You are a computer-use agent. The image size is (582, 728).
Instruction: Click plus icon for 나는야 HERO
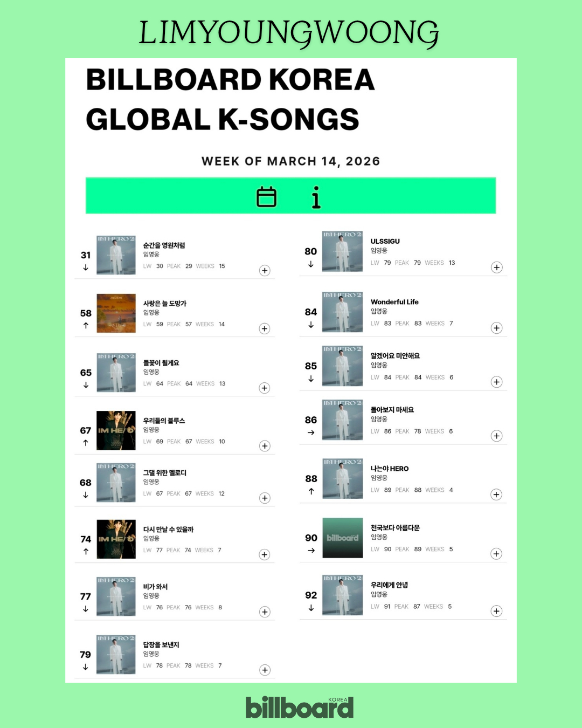click(497, 495)
